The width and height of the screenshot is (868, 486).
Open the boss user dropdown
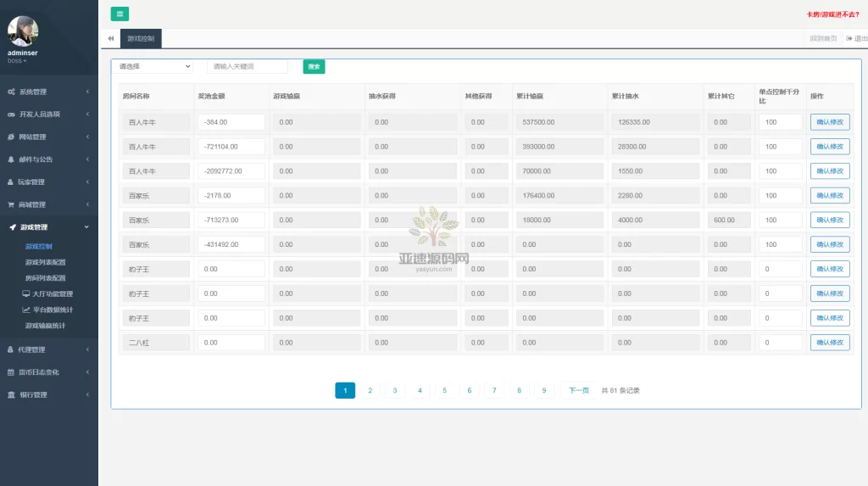pyautogui.click(x=17, y=61)
